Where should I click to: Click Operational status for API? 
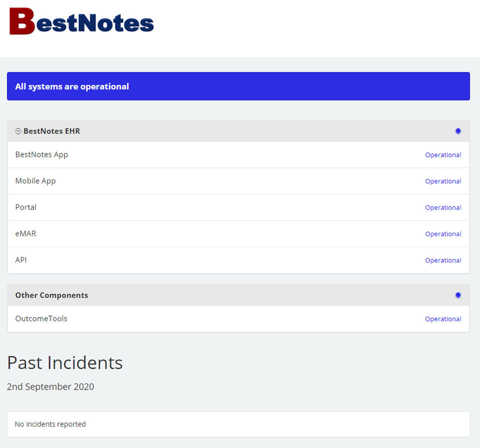point(443,260)
